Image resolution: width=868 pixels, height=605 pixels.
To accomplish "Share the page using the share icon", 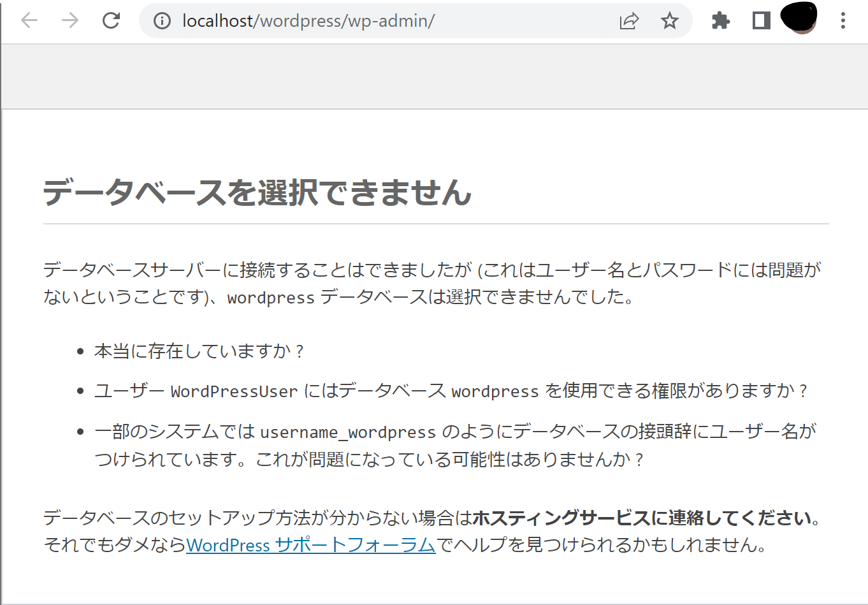I will point(629,20).
